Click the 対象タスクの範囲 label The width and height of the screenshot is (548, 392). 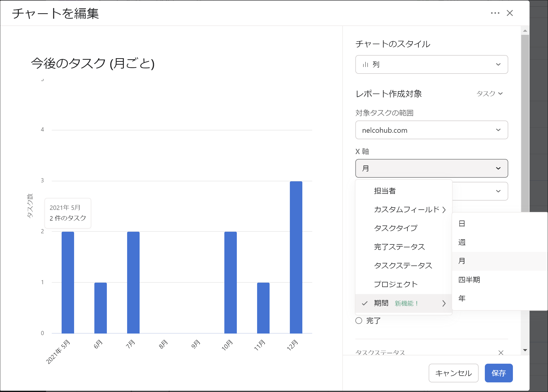pos(384,113)
